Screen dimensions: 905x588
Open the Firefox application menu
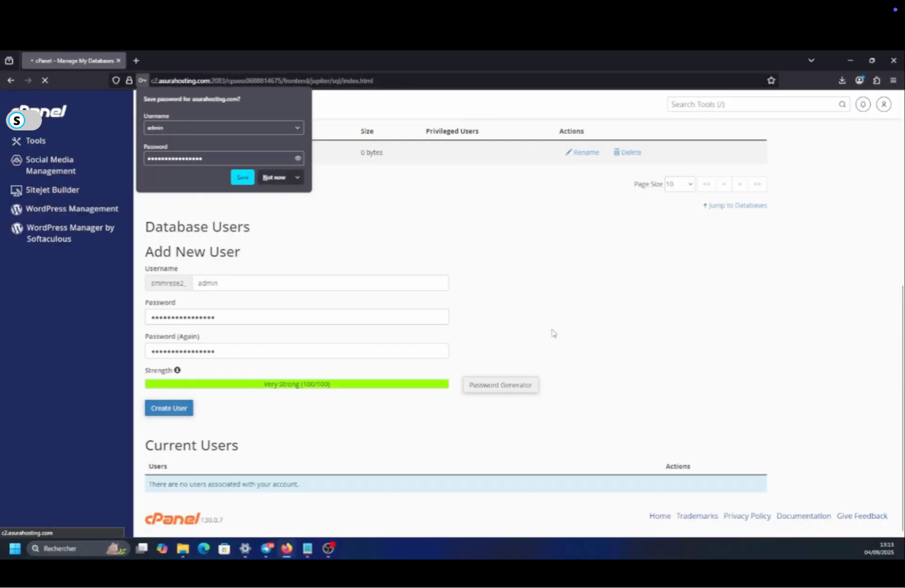[893, 80]
